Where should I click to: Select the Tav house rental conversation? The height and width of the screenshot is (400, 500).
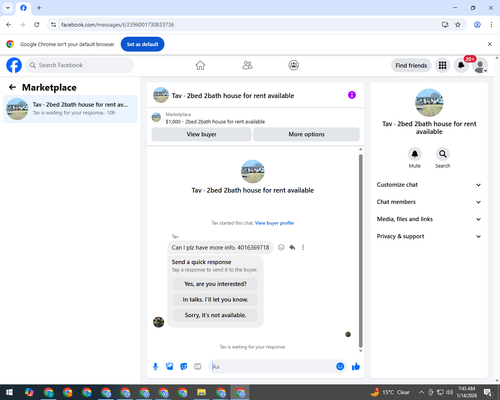tap(70, 109)
